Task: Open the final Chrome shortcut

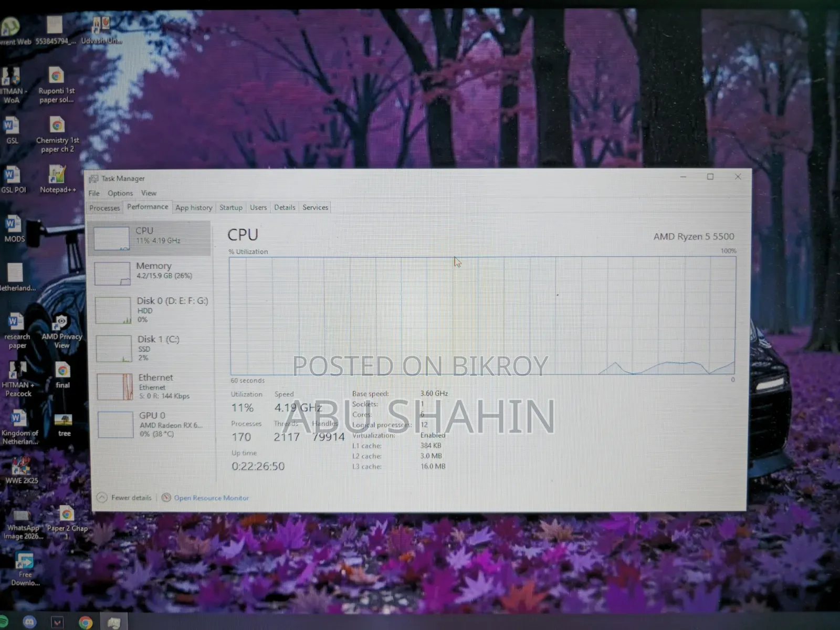Action: [63, 375]
